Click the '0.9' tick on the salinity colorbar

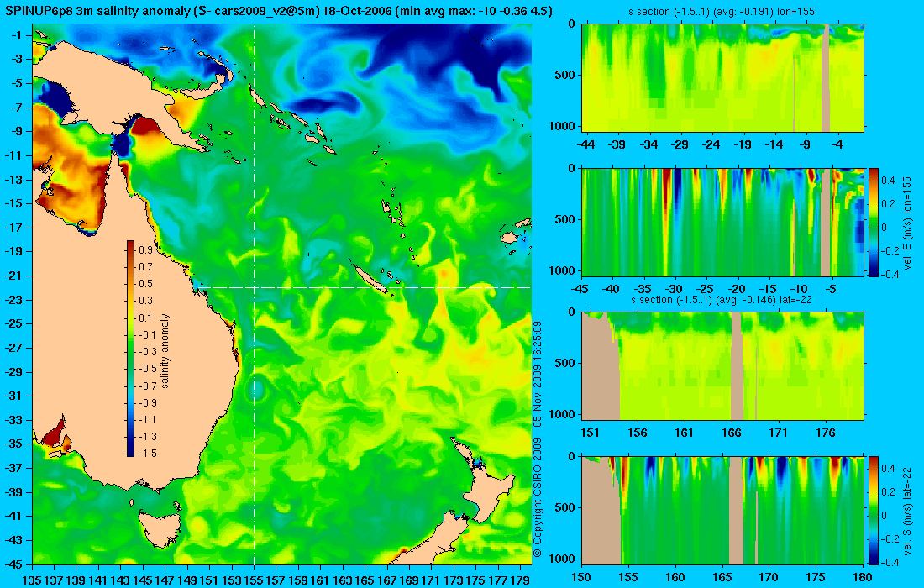[x=145, y=249]
